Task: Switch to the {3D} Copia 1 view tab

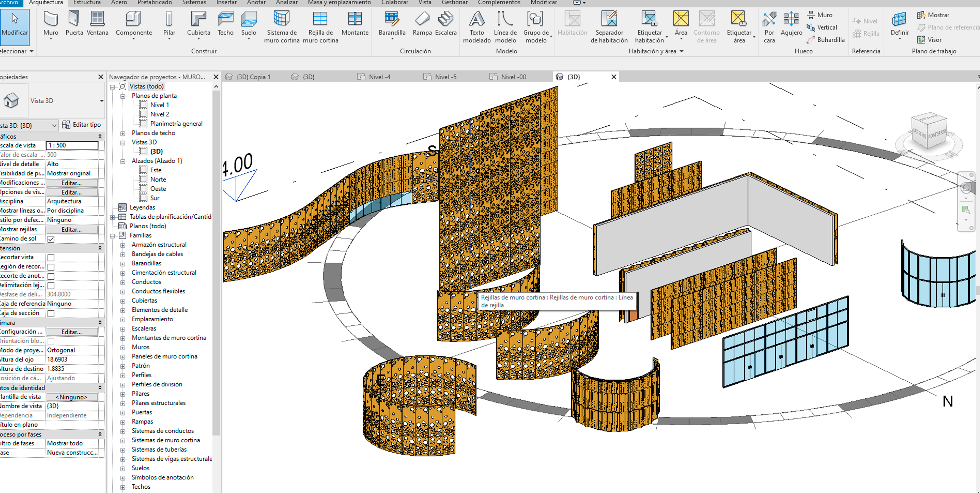Action: click(253, 77)
